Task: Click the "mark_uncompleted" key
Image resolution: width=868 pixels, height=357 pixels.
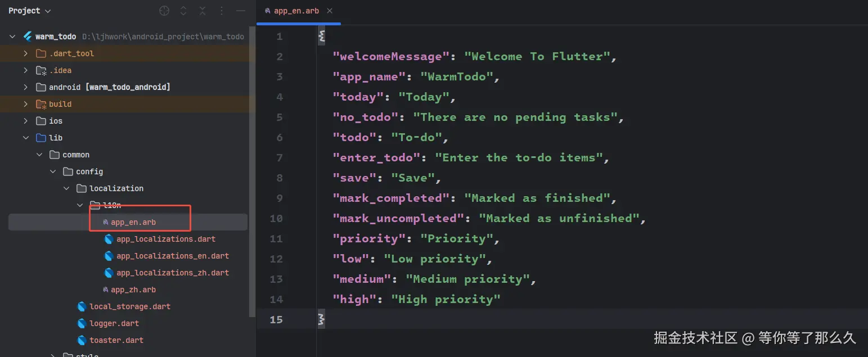Action: coord(398,219)
